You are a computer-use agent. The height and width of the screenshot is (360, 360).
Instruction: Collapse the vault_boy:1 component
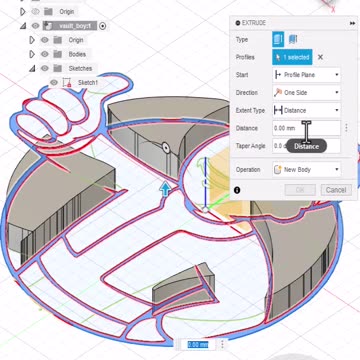[x=23, y=26]
